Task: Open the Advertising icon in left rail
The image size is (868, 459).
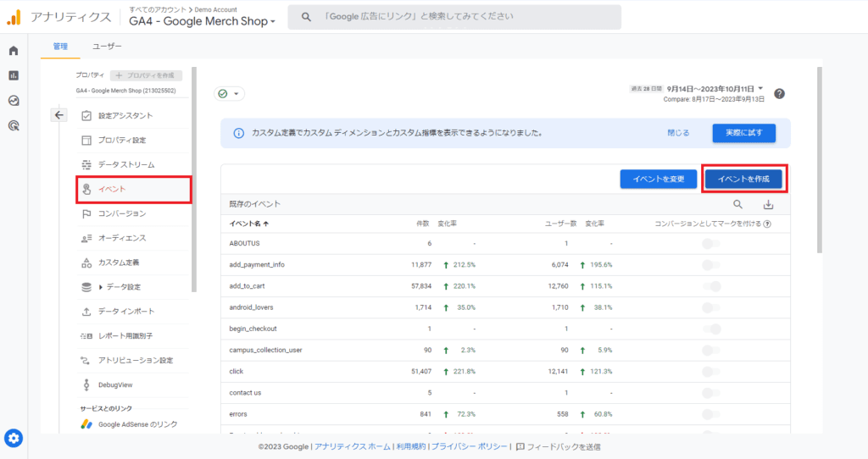Action: (x=14, y=125)
